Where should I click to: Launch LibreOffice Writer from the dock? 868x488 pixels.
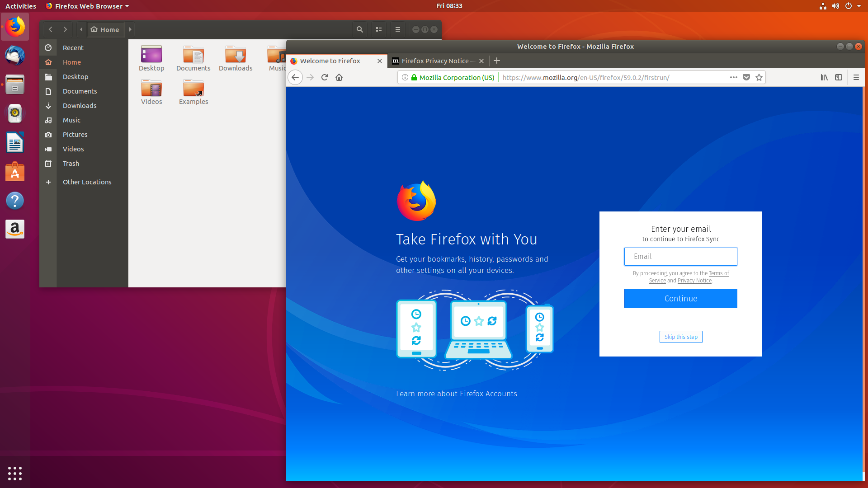(x=15, y=143)
